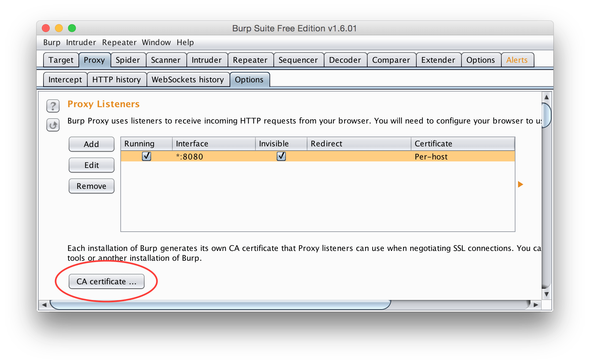The width and height of the screenshot is (590, 364).
Task: Click the Invisible column header
Action: [281, 144]
